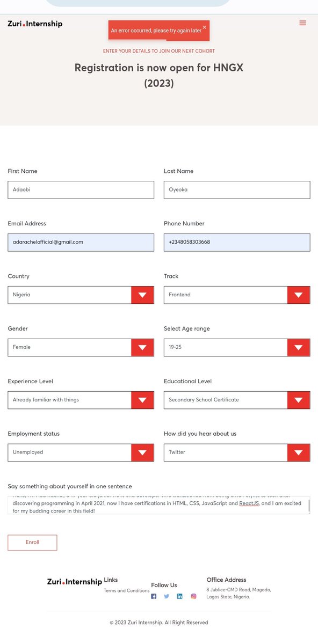Viewport: 318px width, 644px height.
Task: Click the Zuri Internship logo in header
Action: pyautogui.click(x=35, y=24)
